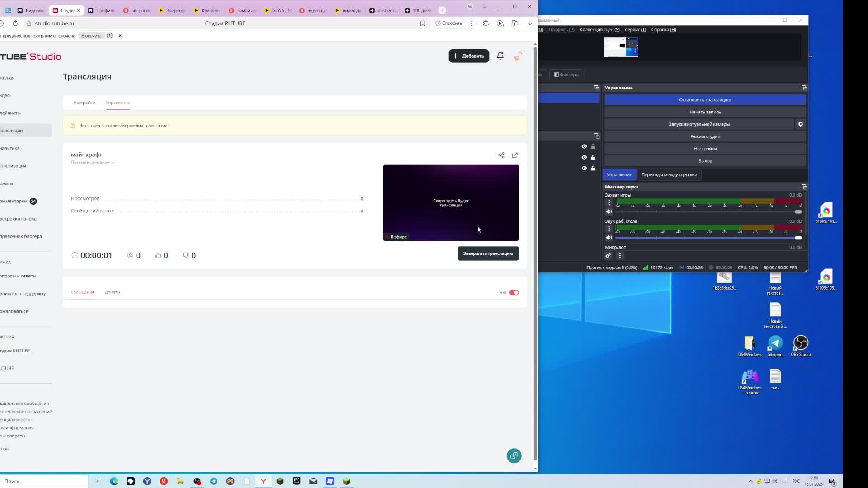868x488 pixels.
Task: Click the support chat floating button
Action: point(514,455)
